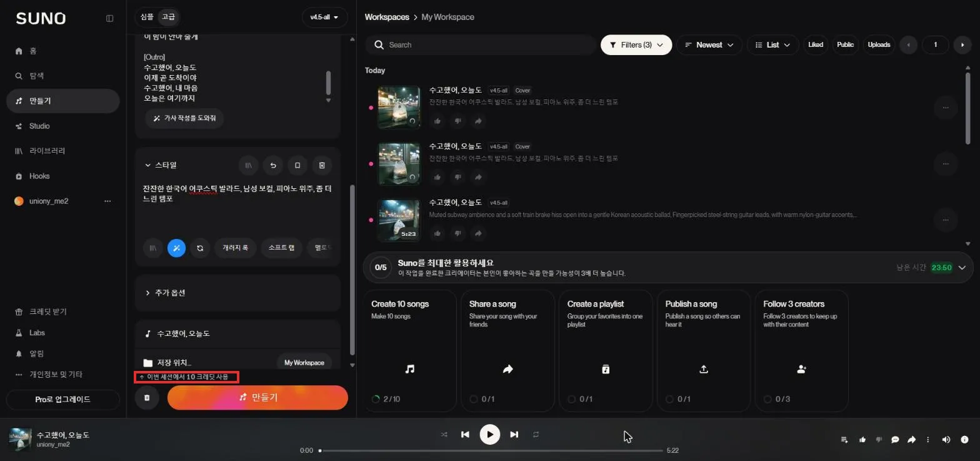Open the v4.5-all model version dropdown
Screen dimensions: 980x461
click(324, 18)
